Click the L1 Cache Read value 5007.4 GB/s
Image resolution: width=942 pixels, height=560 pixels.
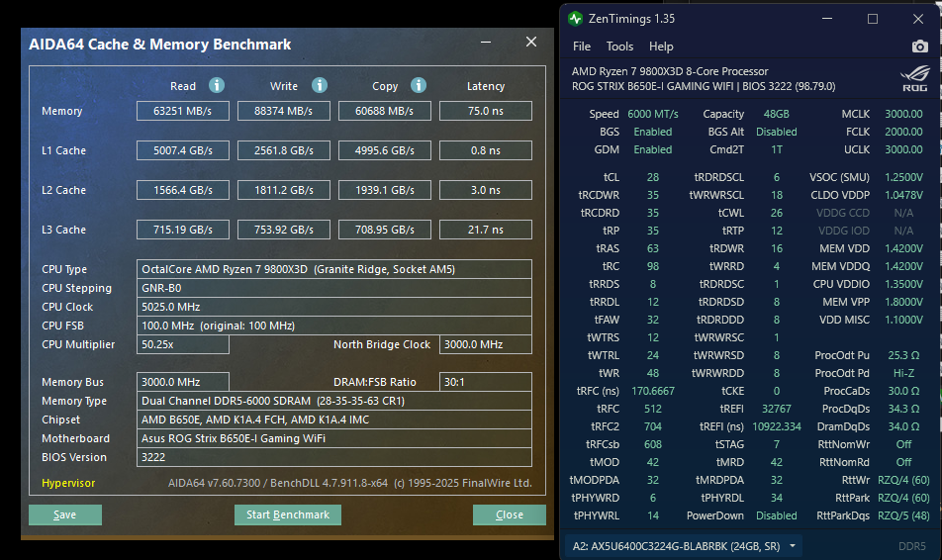tap(183, 150)
